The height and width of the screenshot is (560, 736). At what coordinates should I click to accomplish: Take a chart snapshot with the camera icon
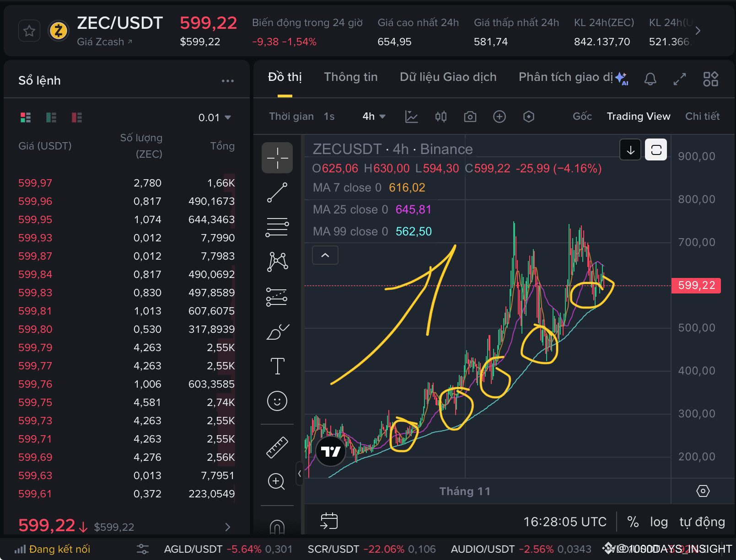click(470, 117)
